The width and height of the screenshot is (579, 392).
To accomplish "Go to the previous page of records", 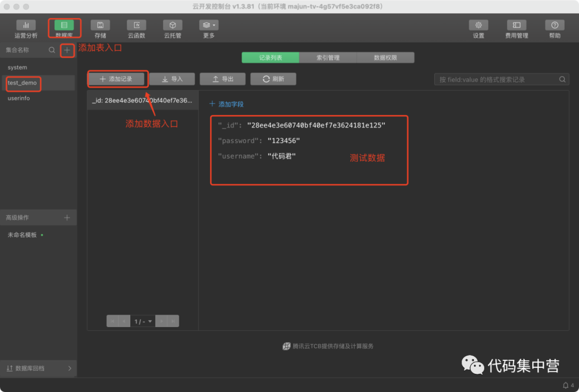I will (x=124, y=321).
